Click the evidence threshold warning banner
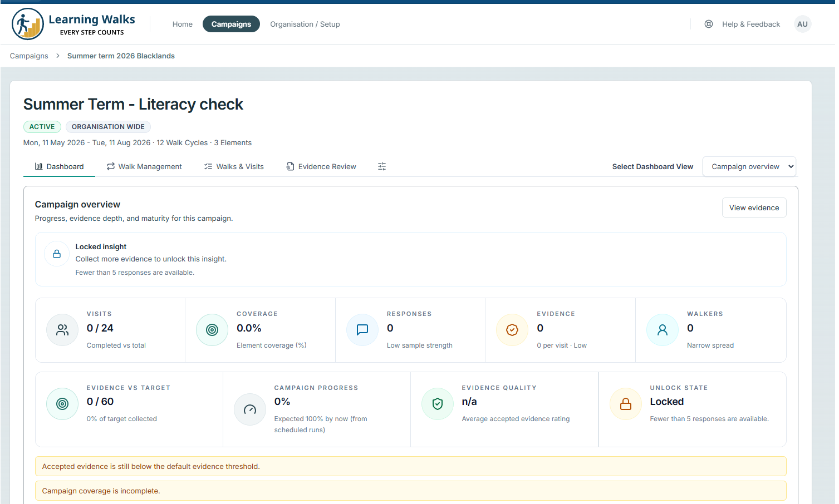 click(x=411, y=466)
